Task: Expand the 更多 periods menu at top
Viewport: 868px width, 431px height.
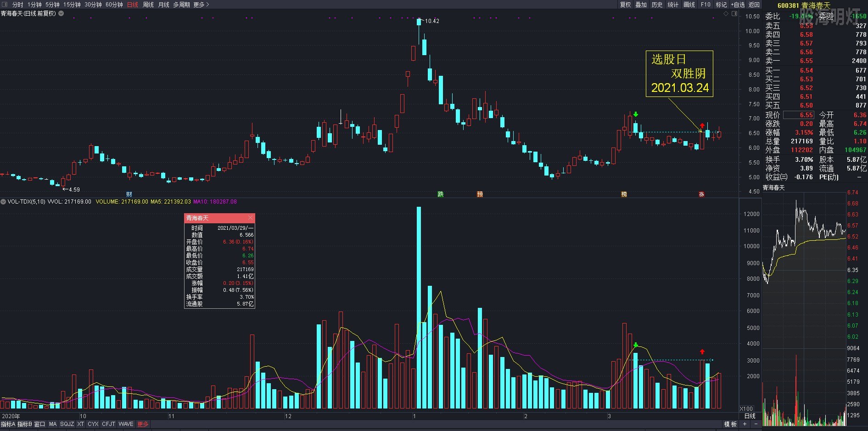Action: (201, 5)
